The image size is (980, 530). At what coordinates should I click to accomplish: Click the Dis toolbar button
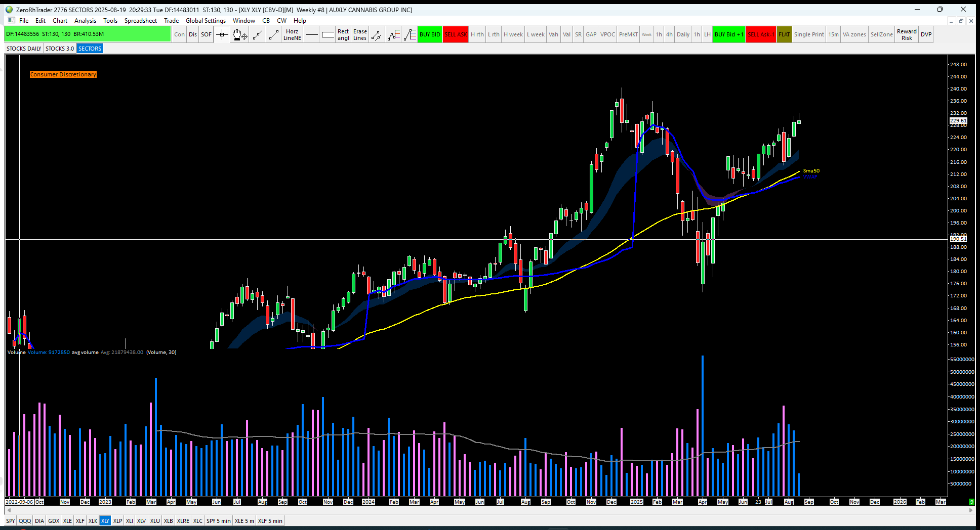(193, 34)
